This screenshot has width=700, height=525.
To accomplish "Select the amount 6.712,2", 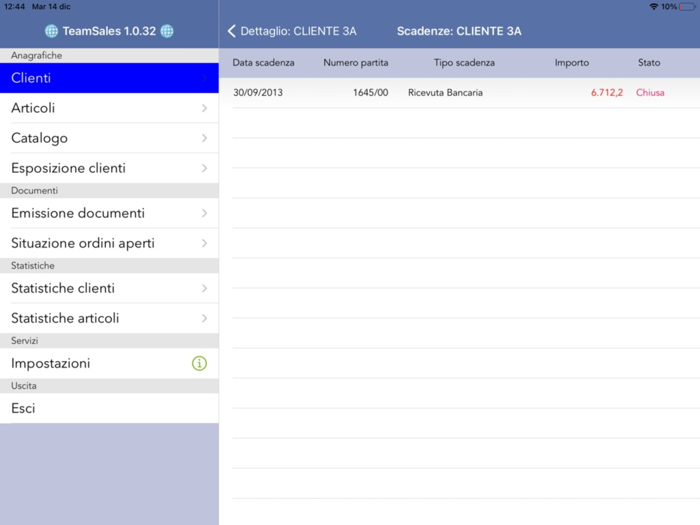I will (x=607, y=92).
